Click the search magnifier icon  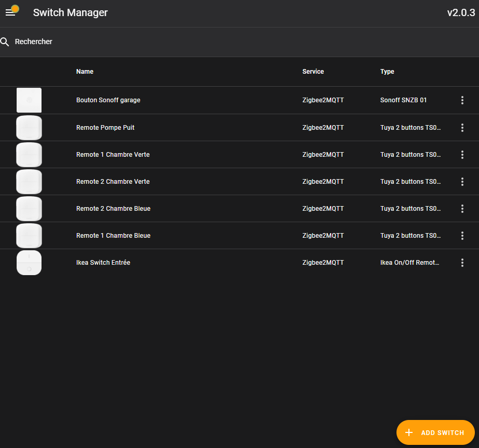click(x=5, y=42)
